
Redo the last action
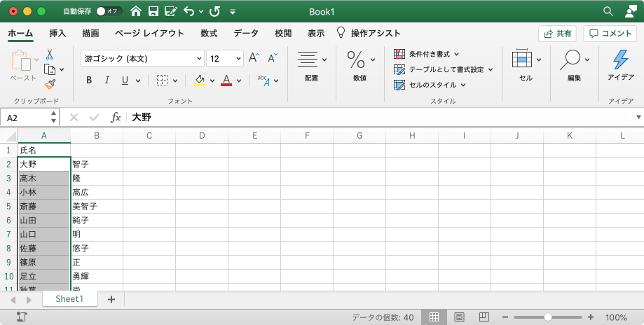click(x=215, y=11)
